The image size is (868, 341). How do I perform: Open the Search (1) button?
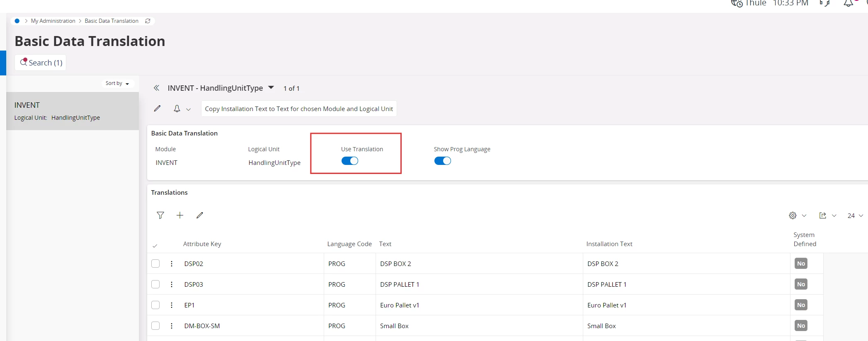[x=41, y=63]
